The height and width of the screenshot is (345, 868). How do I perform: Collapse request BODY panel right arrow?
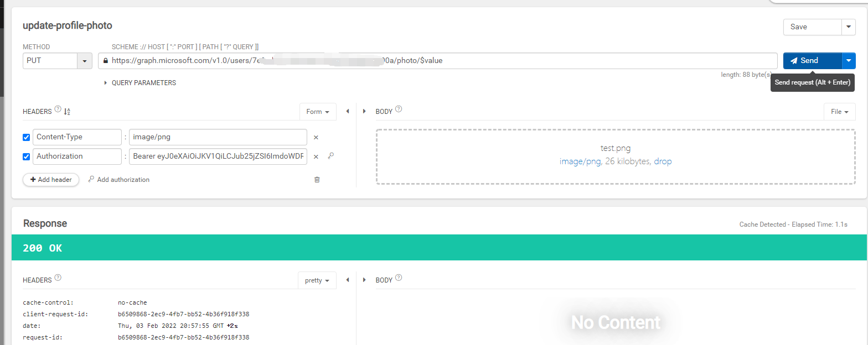pos(364,112)
